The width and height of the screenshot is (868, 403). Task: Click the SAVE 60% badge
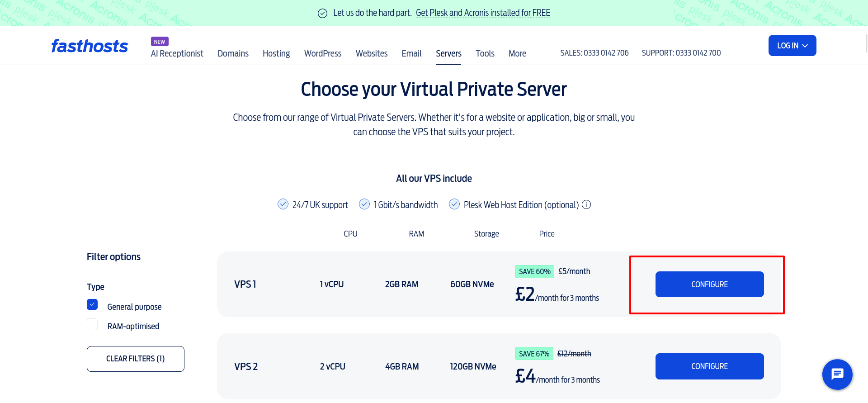point(535,271)
